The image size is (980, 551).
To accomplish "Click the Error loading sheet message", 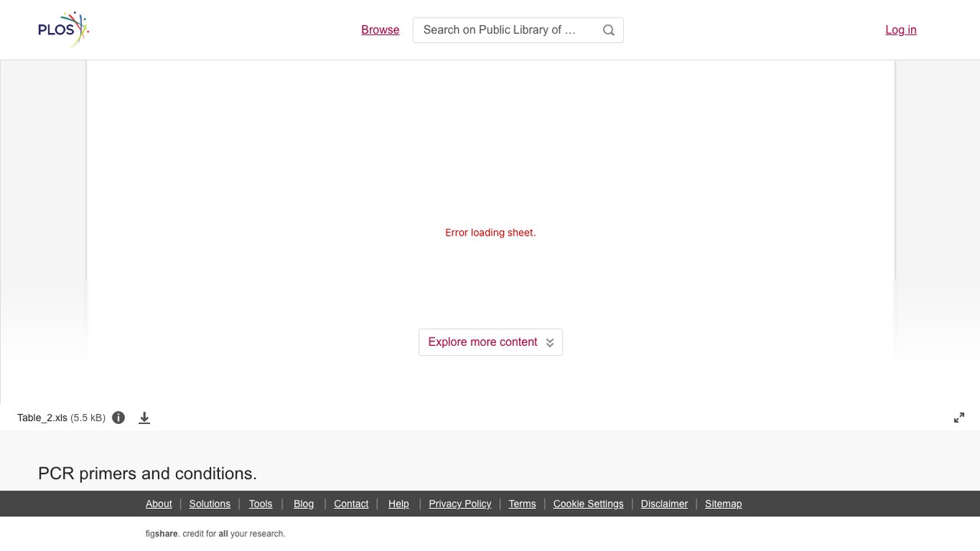I will [491, 233].
